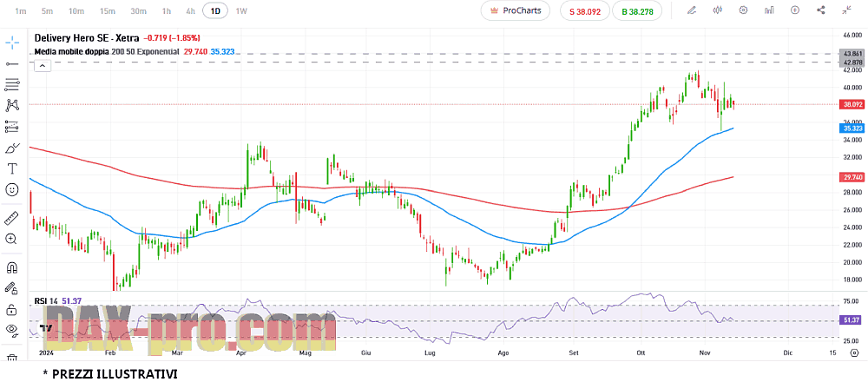Switch to the 5m timeframe

pyautogui.click(x=48, y=11)
